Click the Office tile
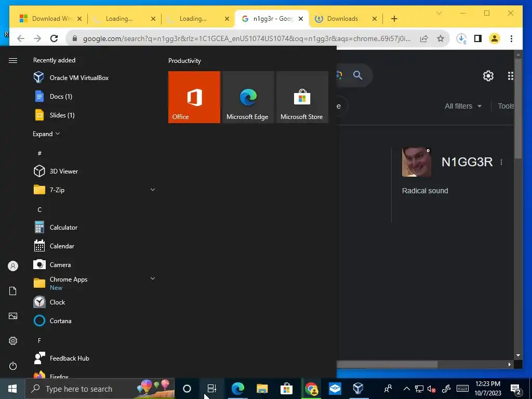The height and width of the screenshot is (399, 532). coord(194,97)
